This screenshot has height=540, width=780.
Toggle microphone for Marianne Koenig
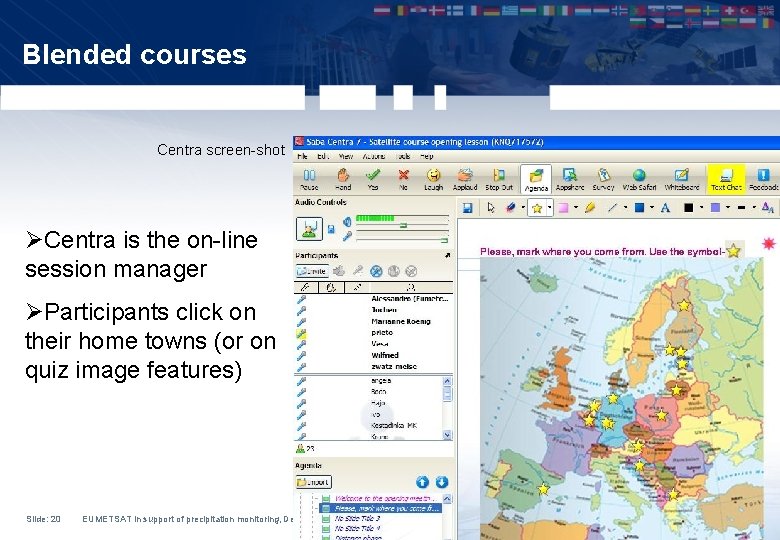click(x=301, y=322)
